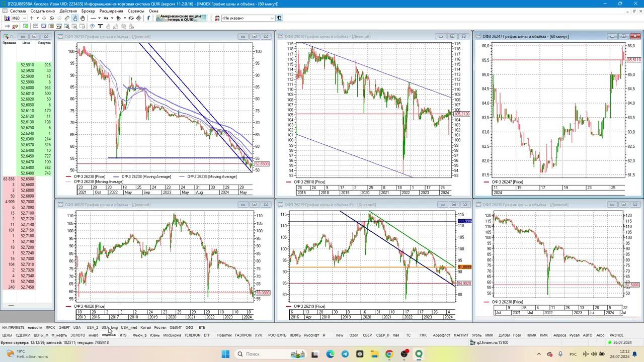The width and height of the screenshot is (644, 362).
Task: Switch to the ЗОЛОТО tab
Action: 77,335
